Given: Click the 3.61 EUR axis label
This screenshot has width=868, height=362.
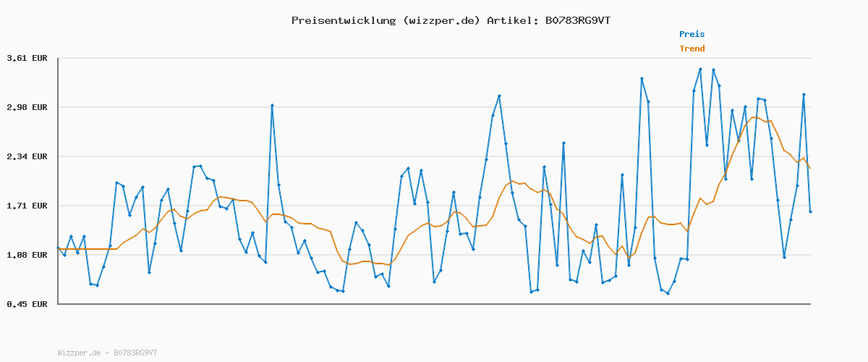Looking at the screenshot, I should [x=27, y=58].
